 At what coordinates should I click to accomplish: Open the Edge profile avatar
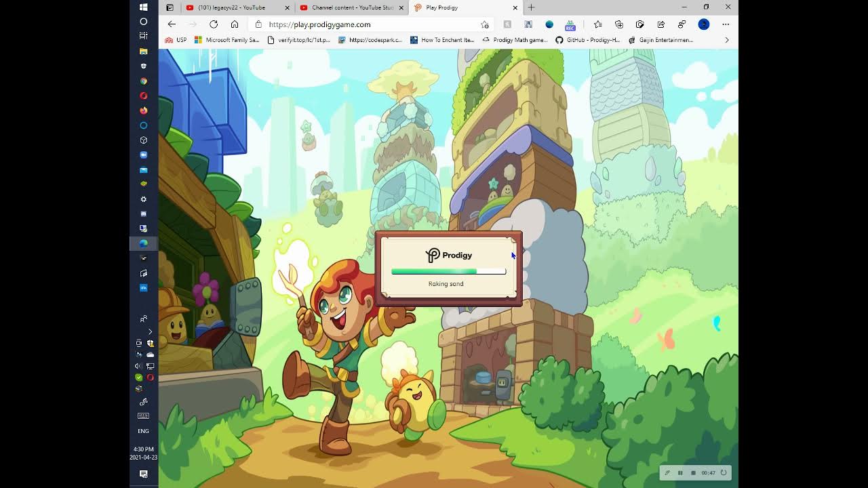(704, 24)
